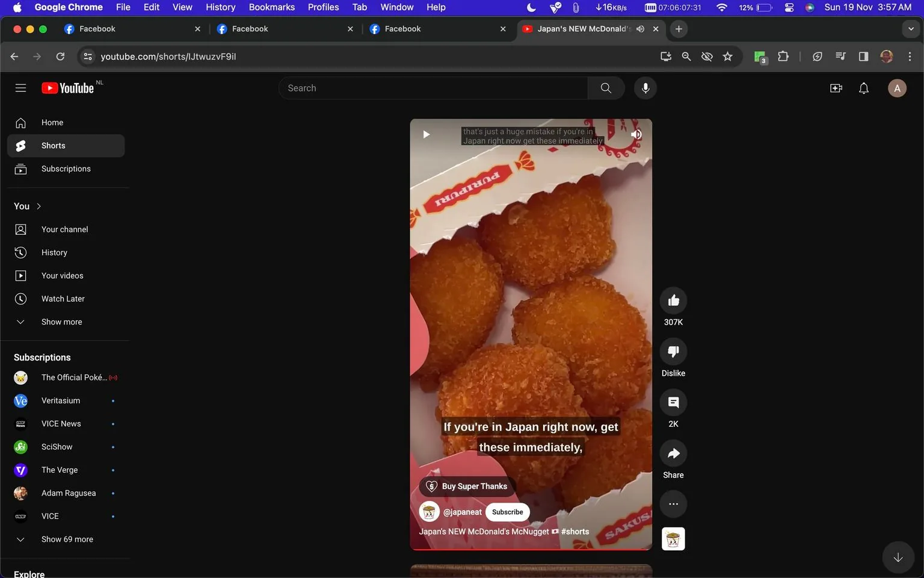Click the Create video icon
Viewport: 924px width, 578px height.
point(836,87)
